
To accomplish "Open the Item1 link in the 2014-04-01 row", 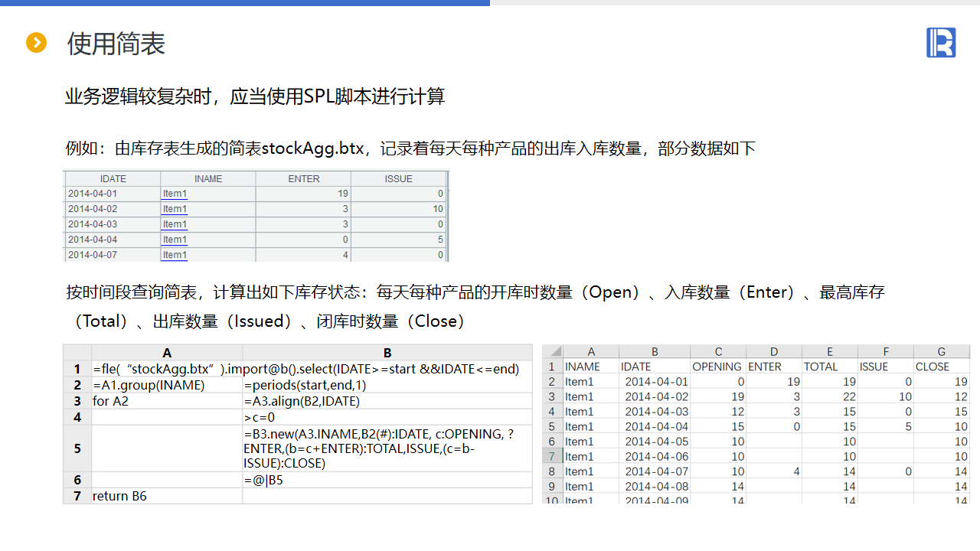I will (175, 194).
